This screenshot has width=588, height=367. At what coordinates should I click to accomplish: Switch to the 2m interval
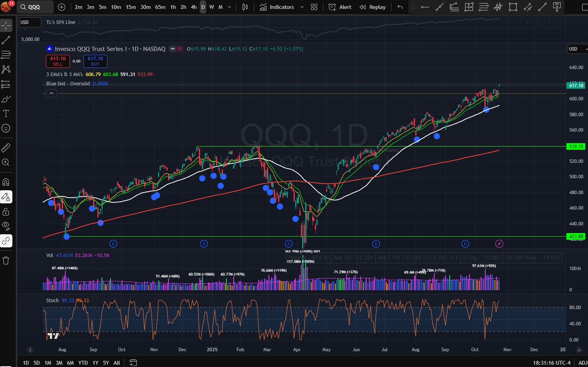[79, 7]
